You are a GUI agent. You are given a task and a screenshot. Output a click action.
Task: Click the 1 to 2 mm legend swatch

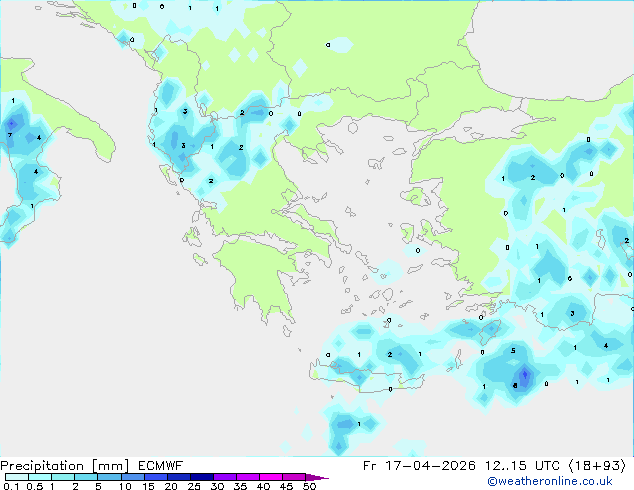pos(63,477)
